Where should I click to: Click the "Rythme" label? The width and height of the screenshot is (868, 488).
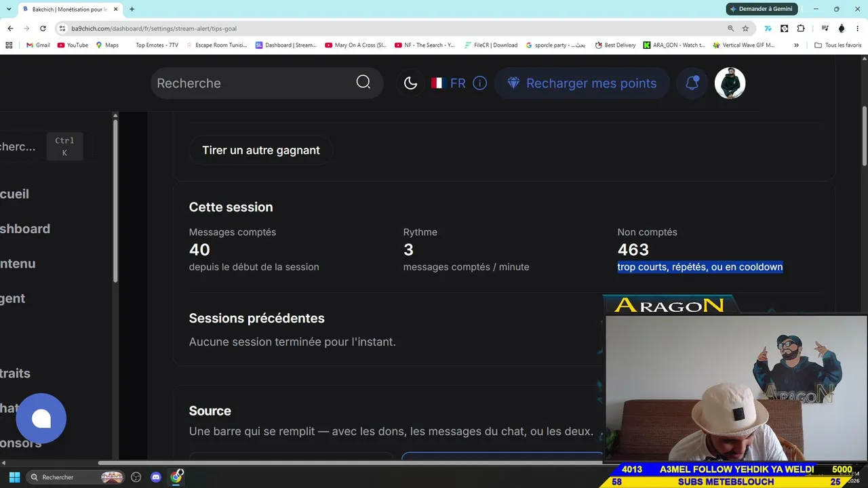420,232
